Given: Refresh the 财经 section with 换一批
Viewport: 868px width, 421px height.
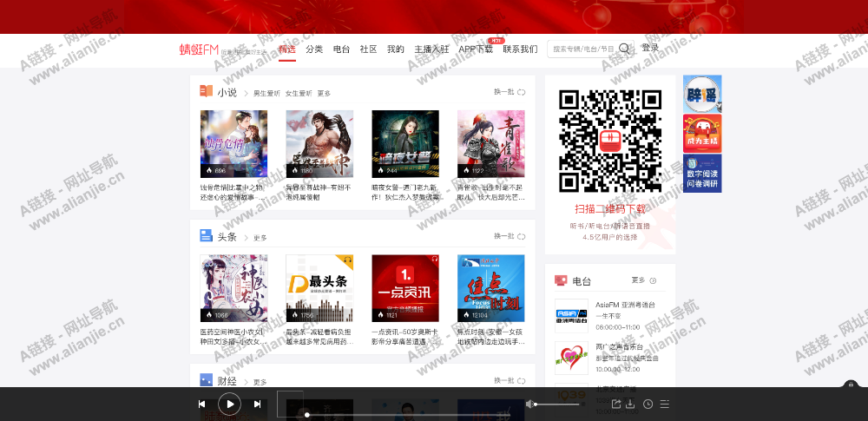Looking at the screenshot, I should (x=510, y=380).
